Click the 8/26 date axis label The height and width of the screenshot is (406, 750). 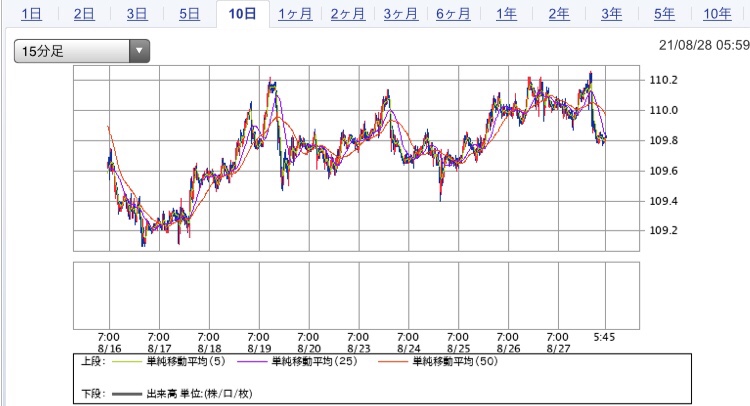coord(508,349)
